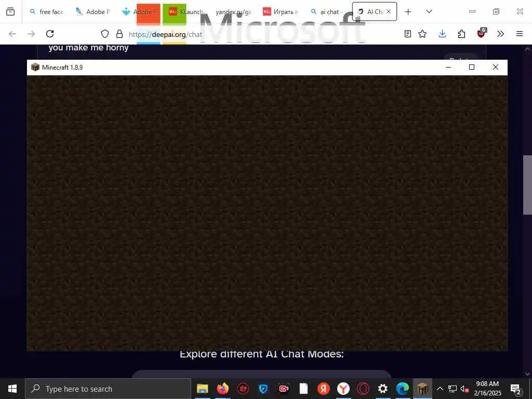
Task: Open the red circular app on taskbar
Action: tap(243, 389)
